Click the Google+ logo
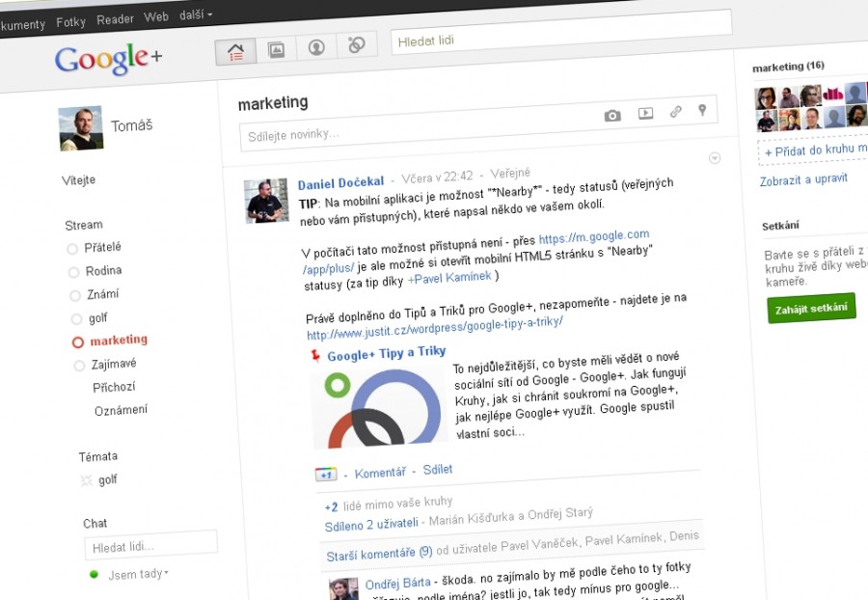Image resolution: width=868 pixels, height=600 pixels. [x=108, y=60]
